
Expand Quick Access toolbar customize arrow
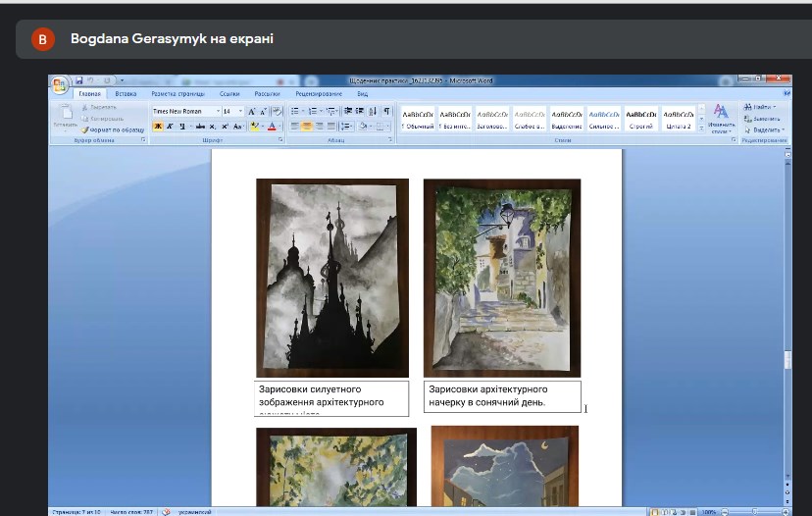(x=123, y=80)
